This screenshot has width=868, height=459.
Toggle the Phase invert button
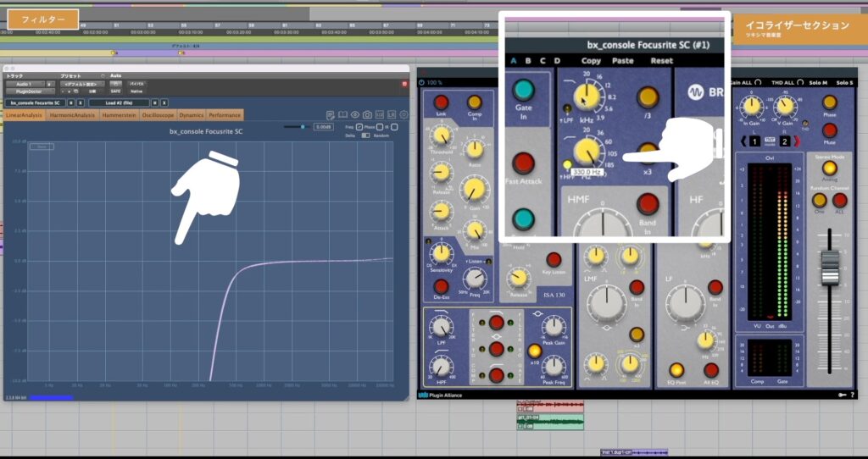tap(829, 102)
